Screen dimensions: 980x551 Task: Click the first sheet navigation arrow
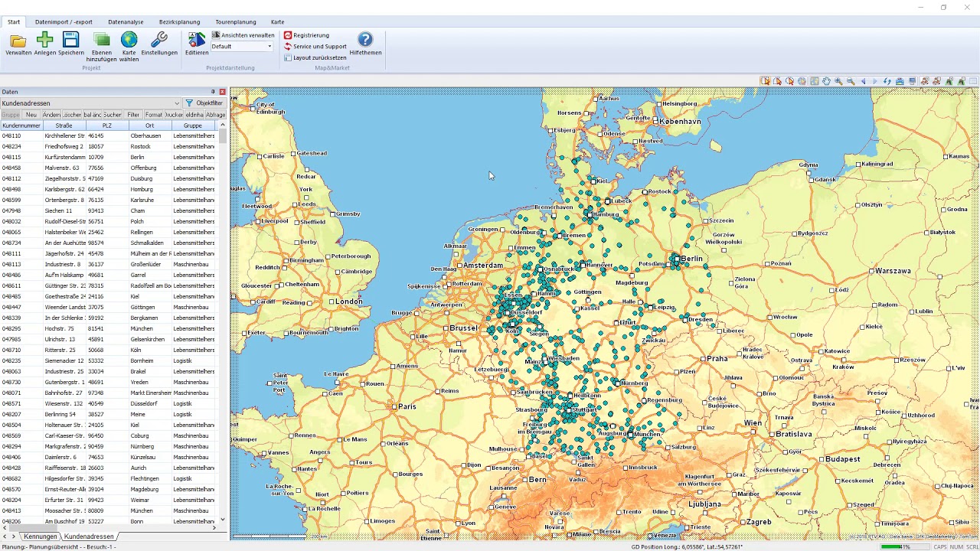[x=5, y=536]
